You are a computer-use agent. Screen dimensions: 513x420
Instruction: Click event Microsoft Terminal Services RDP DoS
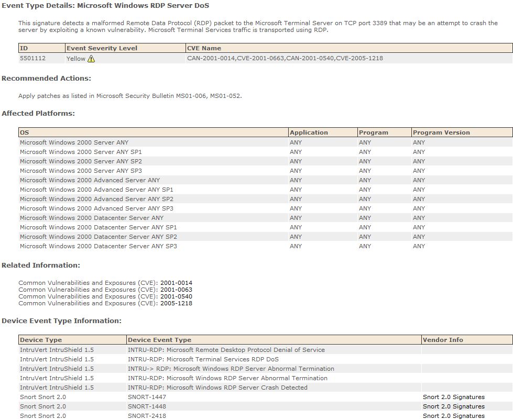tap(203, 359)
